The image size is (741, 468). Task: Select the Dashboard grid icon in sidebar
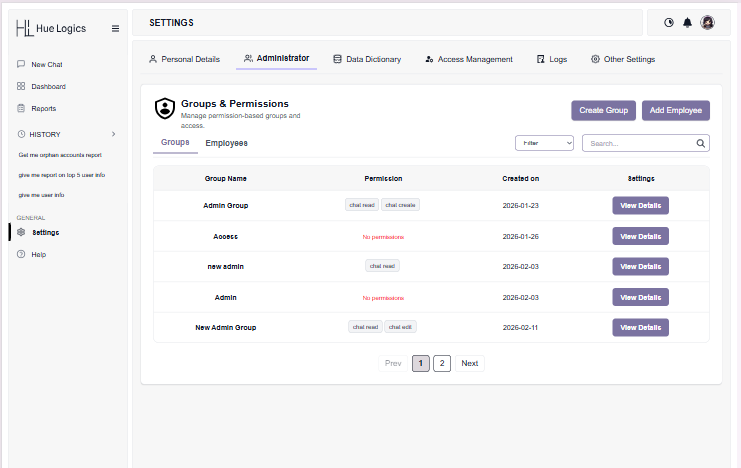[x=21, y=86]
